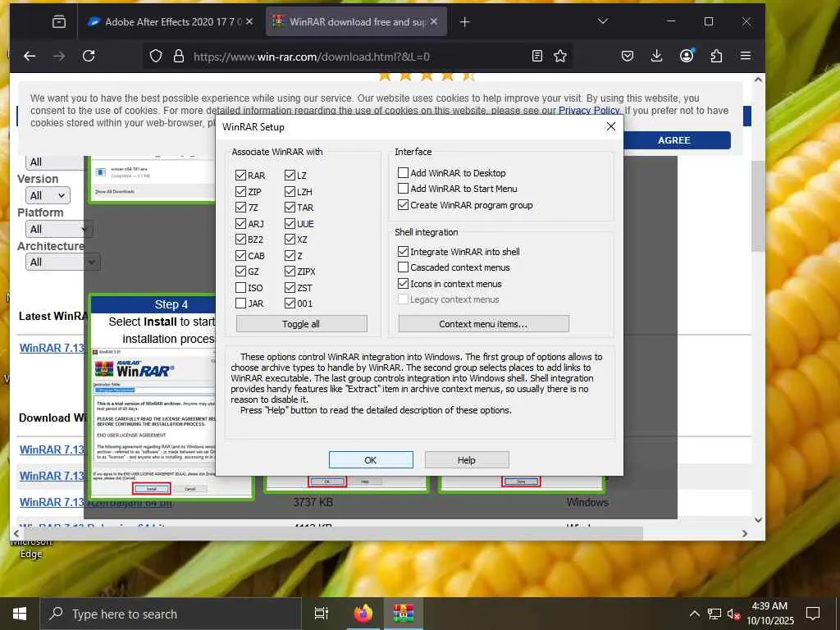Open Firefox View icon in the tab bar
The width and height of the screenshot is (840, 630).
point(59,22)
